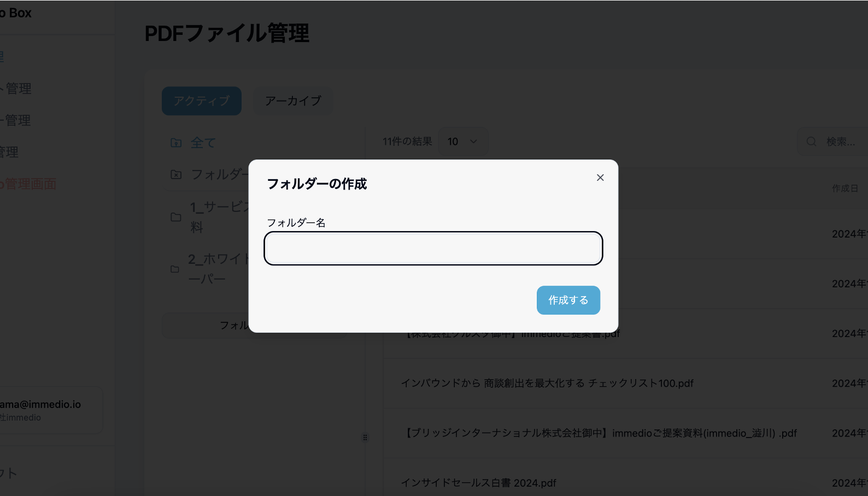Click the panel resize grip handle
The width and height of the screenshot is (868, 496).
[365, 438]
